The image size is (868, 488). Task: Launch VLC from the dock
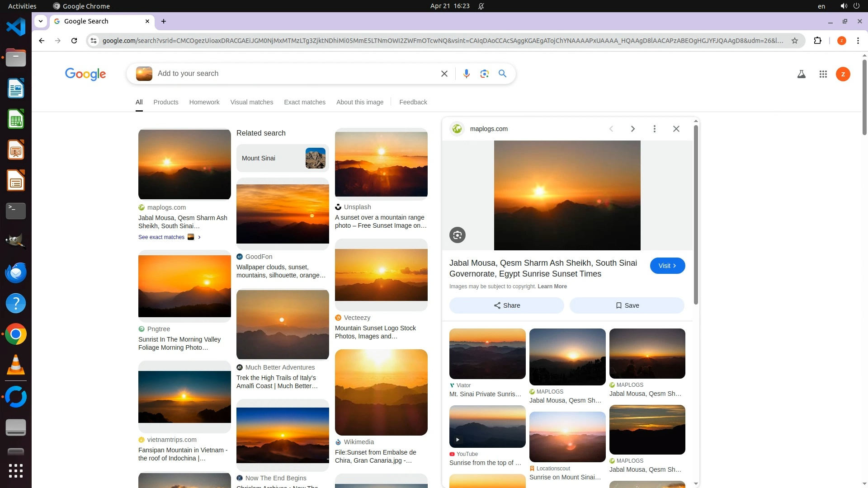[x=16, y=365]
